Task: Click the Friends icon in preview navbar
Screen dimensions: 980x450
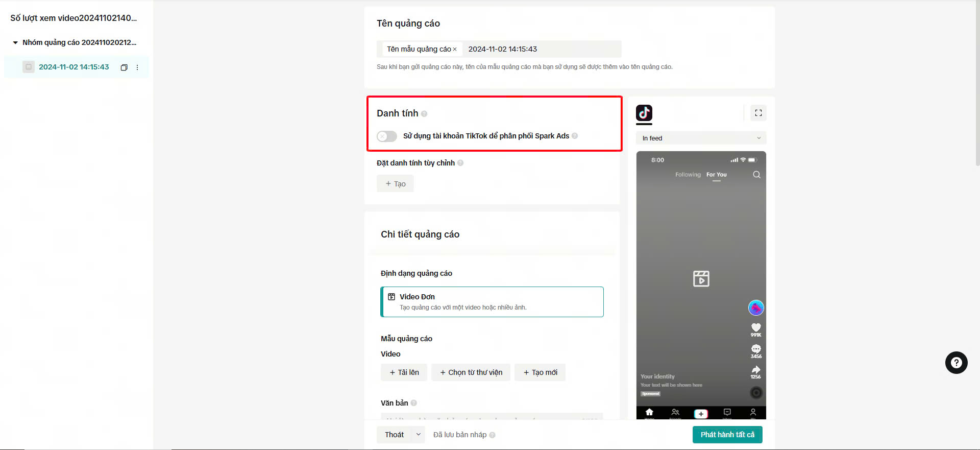Action: coord(675,413)
